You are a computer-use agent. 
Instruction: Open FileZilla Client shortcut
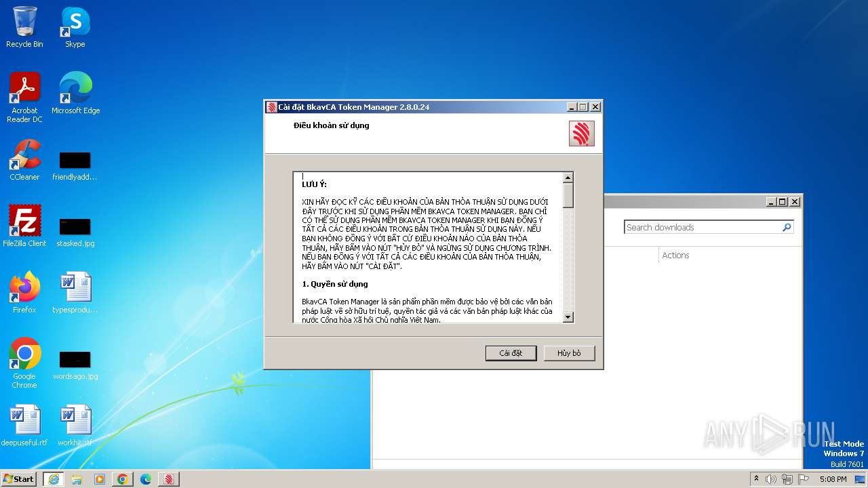pyautogui.click(x=24, y=226)
